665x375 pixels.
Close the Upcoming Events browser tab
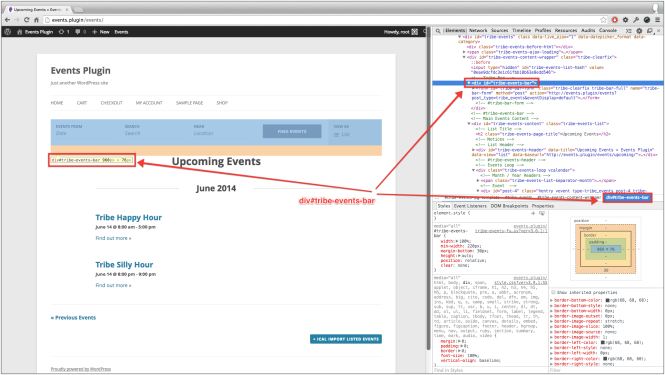tap(67, 9)
